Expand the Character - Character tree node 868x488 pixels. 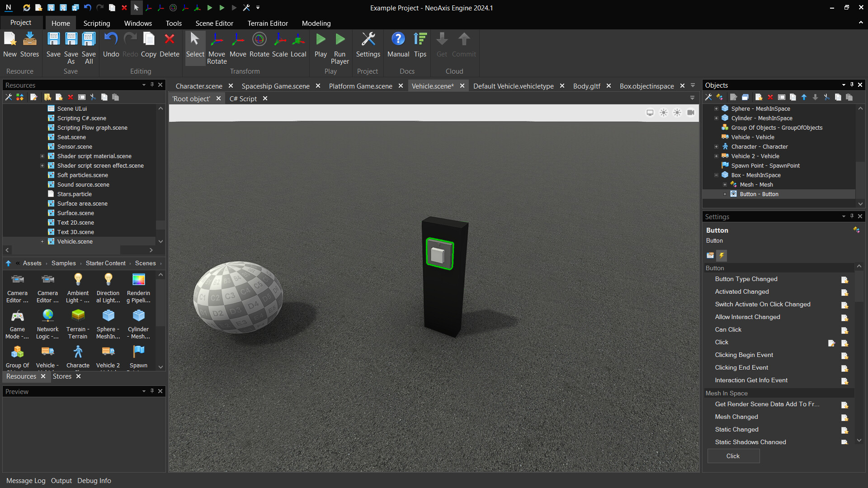click(x=716, y=147)
